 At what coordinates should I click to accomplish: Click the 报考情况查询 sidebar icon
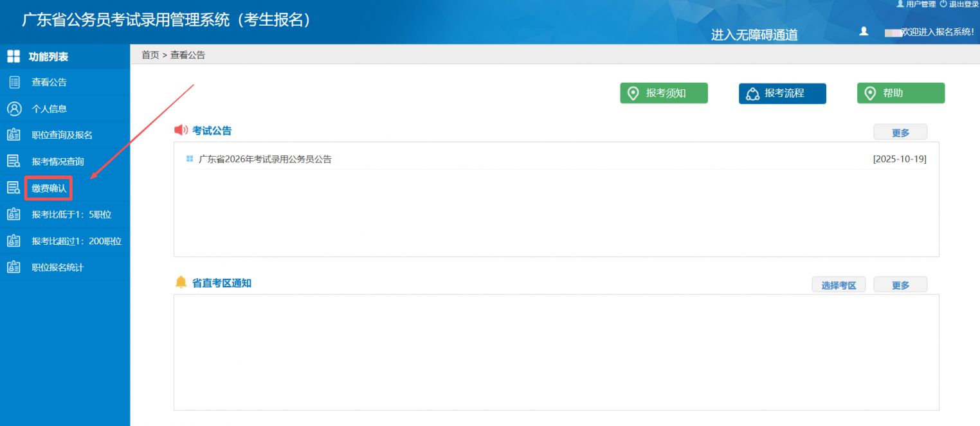(x=14, y=161)
